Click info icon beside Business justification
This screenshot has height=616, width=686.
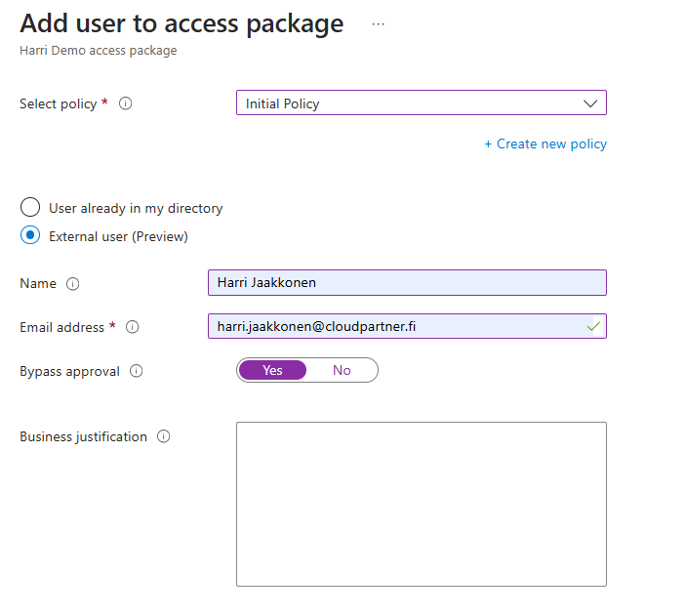tap(164, 436)
